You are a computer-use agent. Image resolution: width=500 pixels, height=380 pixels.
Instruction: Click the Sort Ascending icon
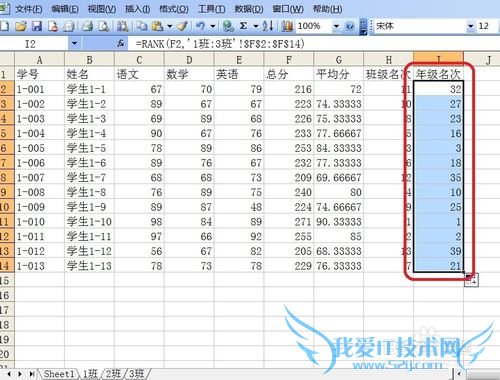[x=268, y=26]
